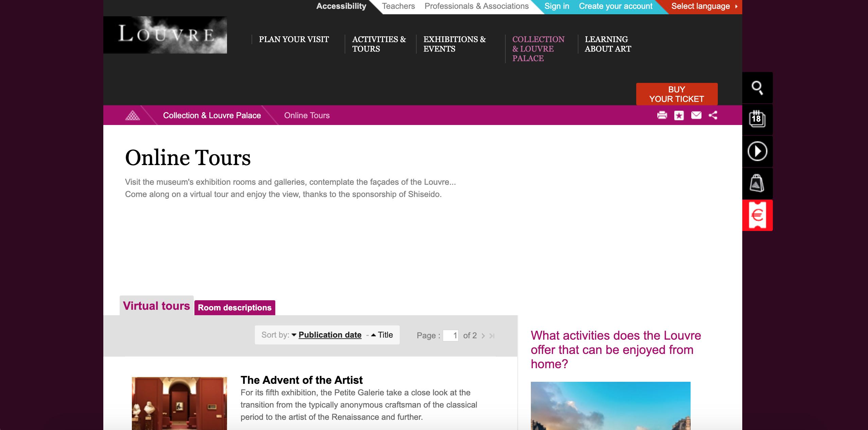The height and width of the screenshot is (430, 868).
Task: Sort tours by Title
Action: point(385,335)
